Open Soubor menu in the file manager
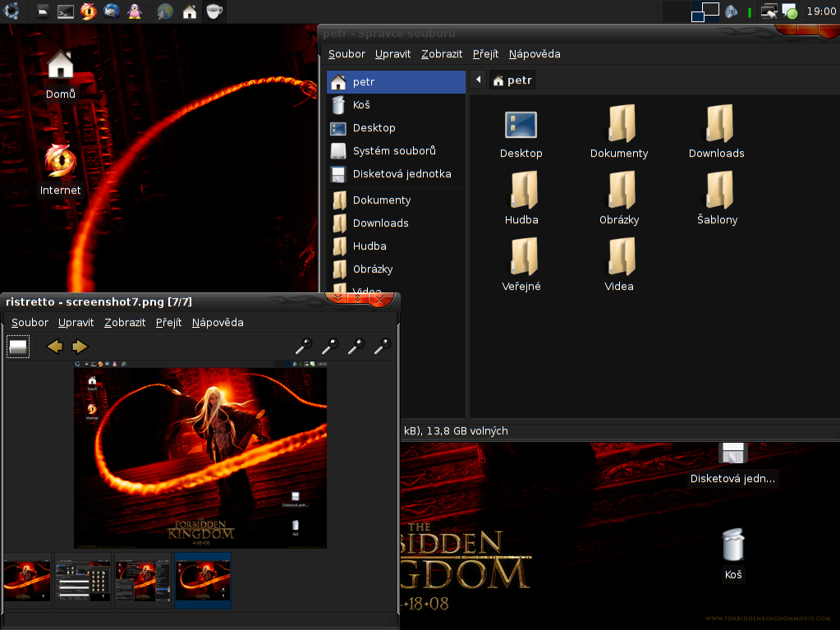Screen dimensions: 840x630 pyautogui.click(x=347, y=54)
